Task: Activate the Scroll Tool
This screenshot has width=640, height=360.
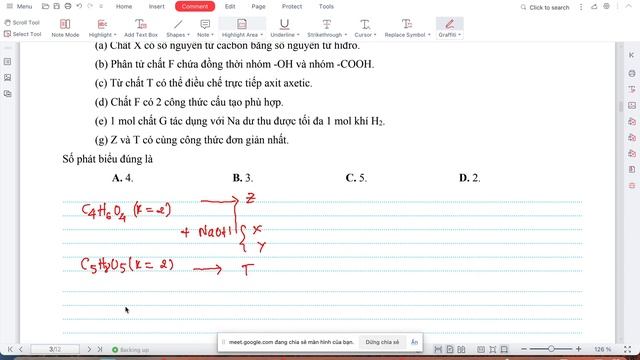Action: click(22, 22)
